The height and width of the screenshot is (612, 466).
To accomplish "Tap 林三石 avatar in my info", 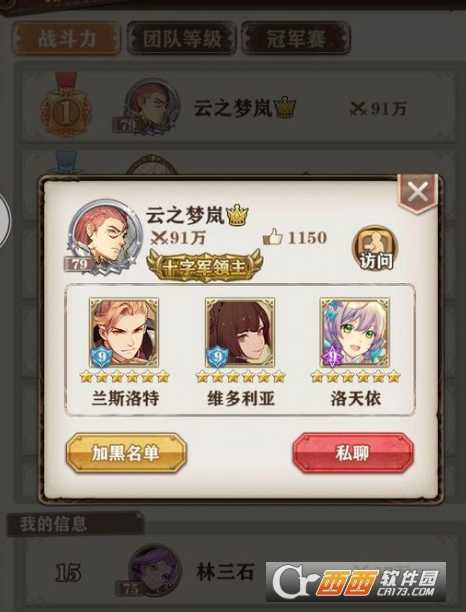I will pyautogui.click(x=155, y=570).
